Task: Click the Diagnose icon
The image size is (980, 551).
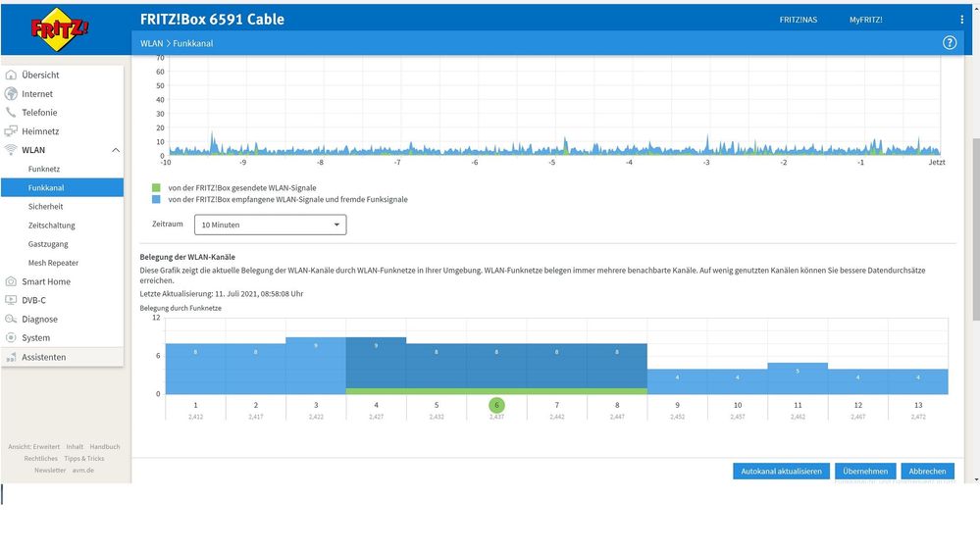Action: click(x=12, y=320)
